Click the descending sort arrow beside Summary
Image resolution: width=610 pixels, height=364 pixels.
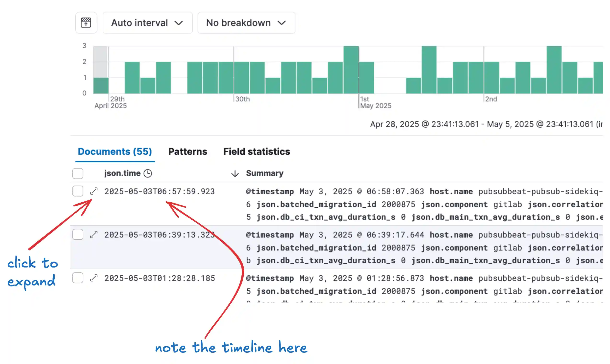tap(235, 173)
